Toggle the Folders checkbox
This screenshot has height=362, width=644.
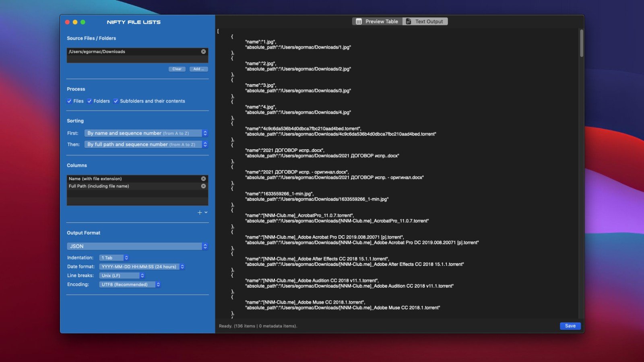click(89, 101)
